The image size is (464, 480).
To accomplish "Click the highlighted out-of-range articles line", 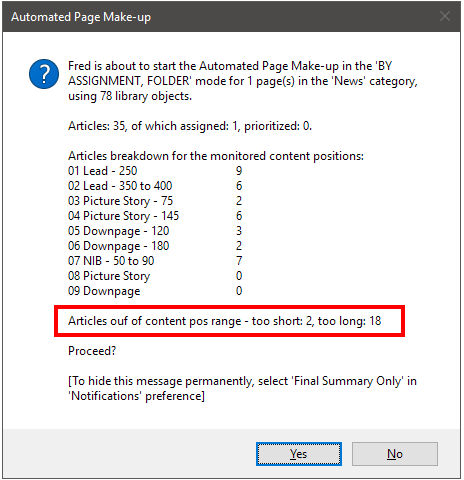I will point(225,321).
